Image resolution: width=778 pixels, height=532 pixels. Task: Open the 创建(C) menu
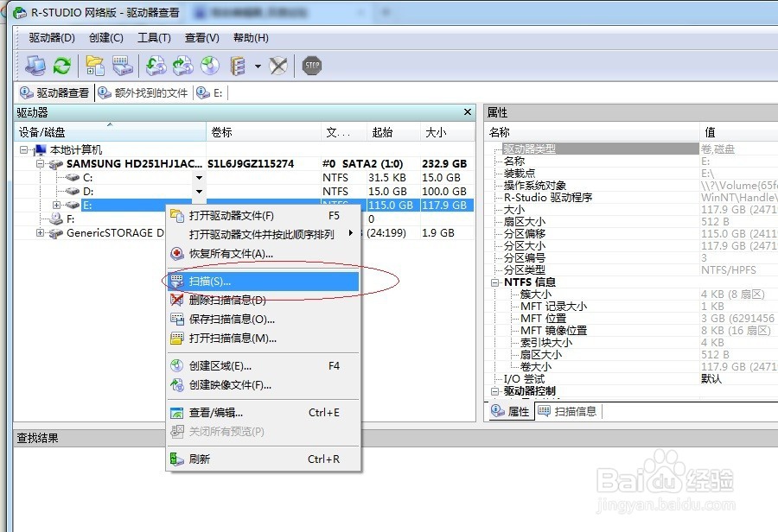[106, 38]
